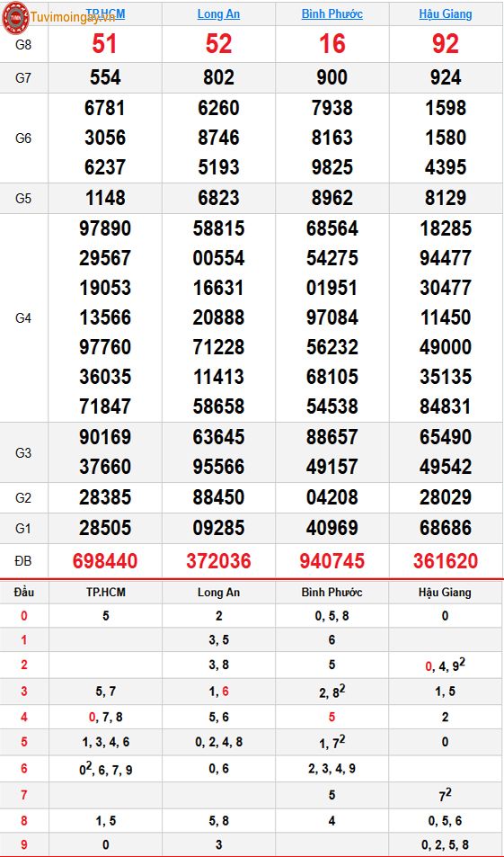504x857 pixels.
Task: Click the G2 number 04208
Action: [332, 497]
